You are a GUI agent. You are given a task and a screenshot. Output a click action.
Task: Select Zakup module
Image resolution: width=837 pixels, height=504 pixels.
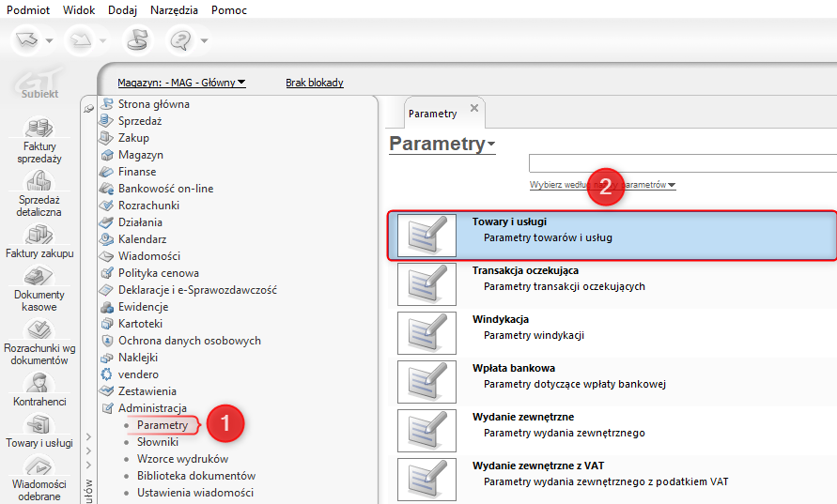point(133,138)
